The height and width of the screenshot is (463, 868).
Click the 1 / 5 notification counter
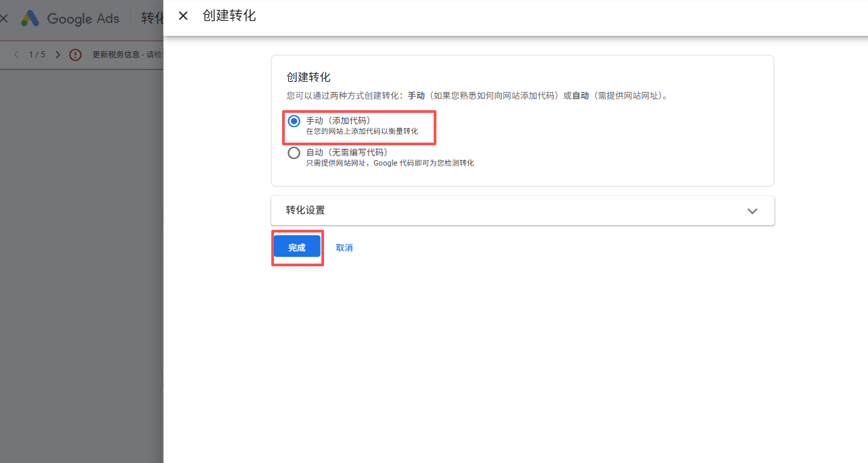coord(37,55)
